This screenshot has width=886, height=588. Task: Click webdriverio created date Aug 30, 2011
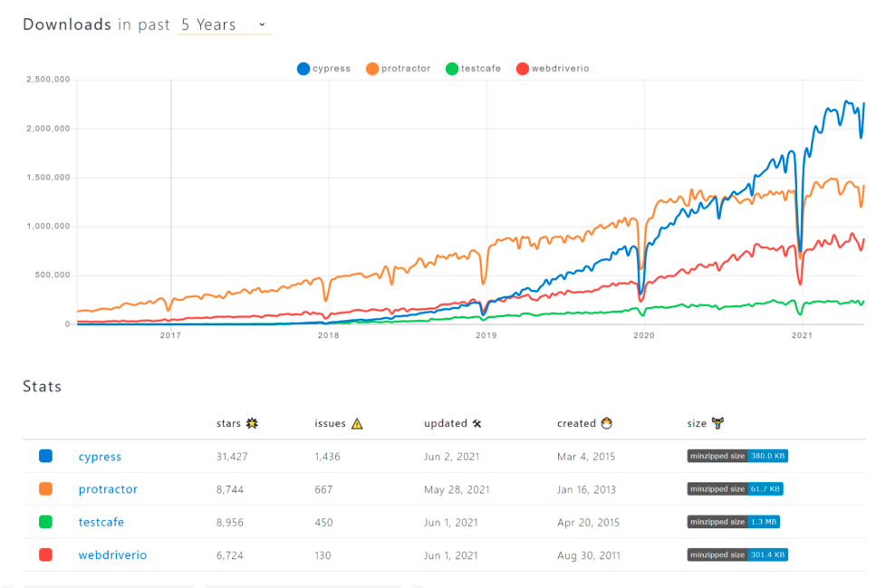[588, 555]
